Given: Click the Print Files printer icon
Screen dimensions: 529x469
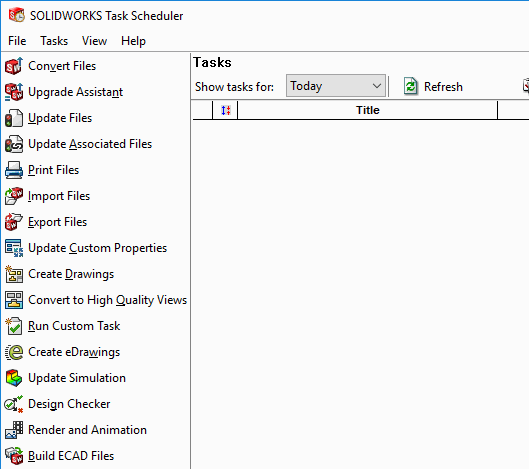Looking at the screenshot, I should click(x=14, y=170).
